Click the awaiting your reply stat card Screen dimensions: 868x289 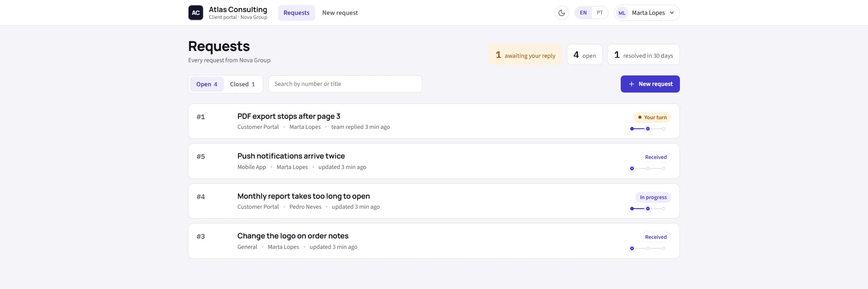526,55
